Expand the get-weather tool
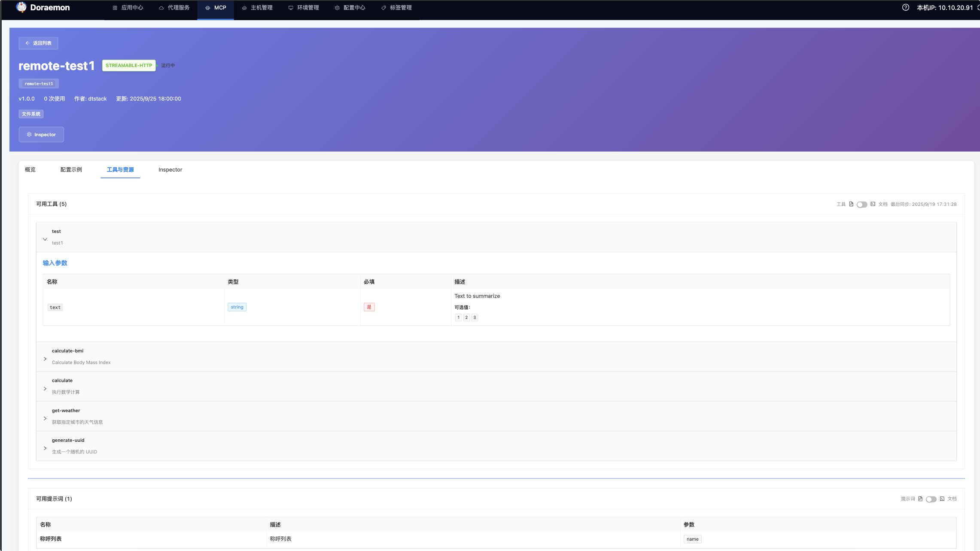The height and width of the screenshot is (551, 980). (x=45, y=418)
